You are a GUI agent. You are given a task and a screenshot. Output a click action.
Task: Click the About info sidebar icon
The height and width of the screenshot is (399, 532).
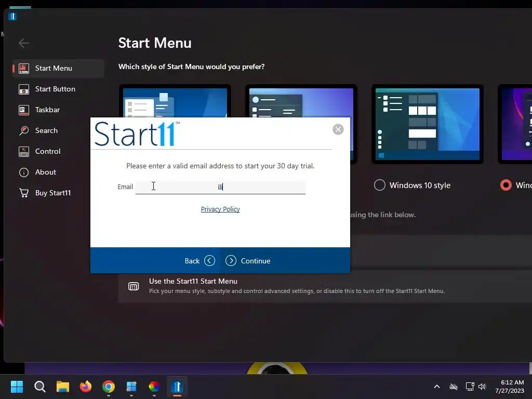pyautogui.click(x=24, y=172)
